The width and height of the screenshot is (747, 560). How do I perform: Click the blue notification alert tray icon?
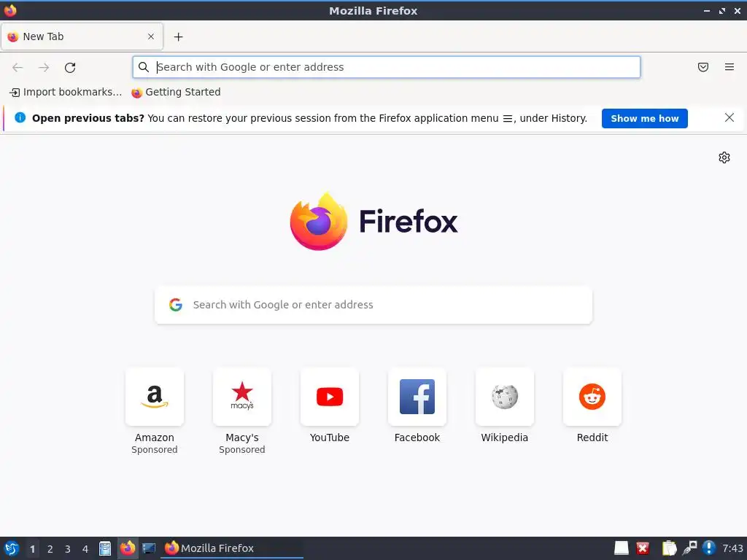click(x=709, y=548)
